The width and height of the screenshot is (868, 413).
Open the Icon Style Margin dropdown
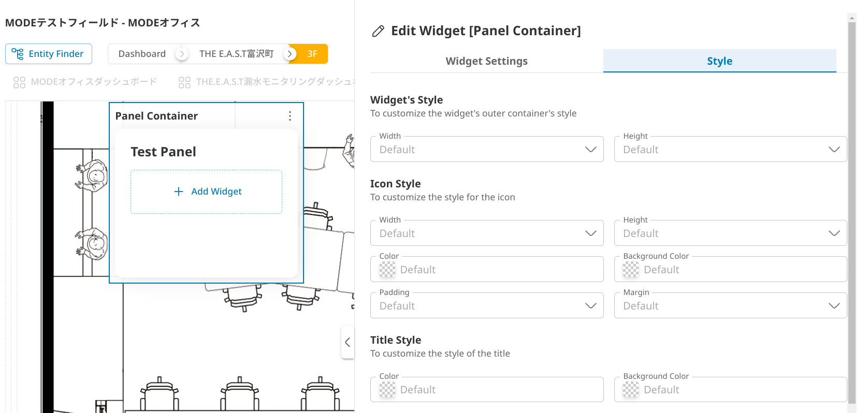click(x=834, y=306)
